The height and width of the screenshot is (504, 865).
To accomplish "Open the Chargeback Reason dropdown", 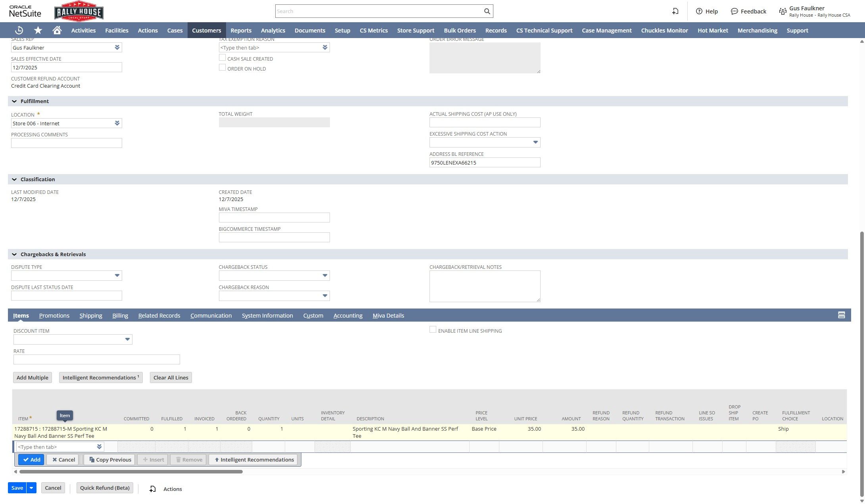I will pos(325,296).
